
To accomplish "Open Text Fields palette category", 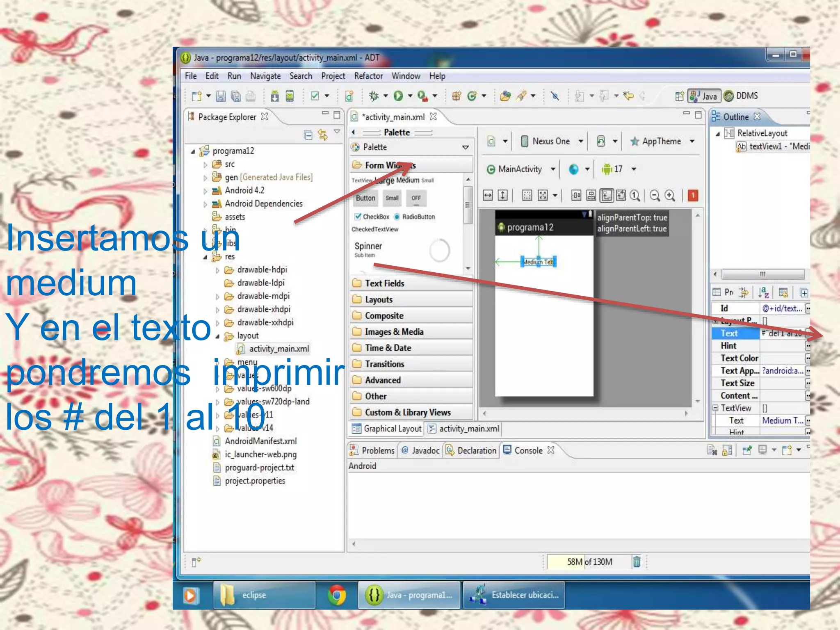I will click(x=384, y=283).
